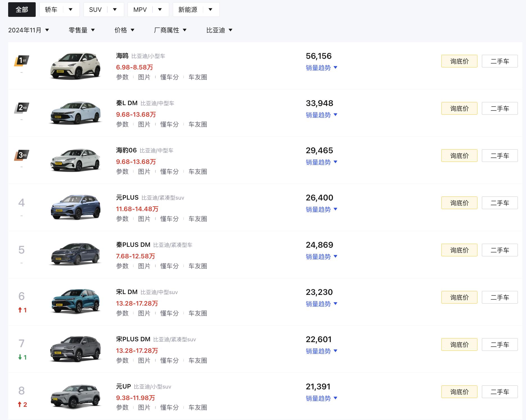526x420 pixels.
Task: Open the 1st place rank badge for 海鸥
Action: click(x=22, y=61)
